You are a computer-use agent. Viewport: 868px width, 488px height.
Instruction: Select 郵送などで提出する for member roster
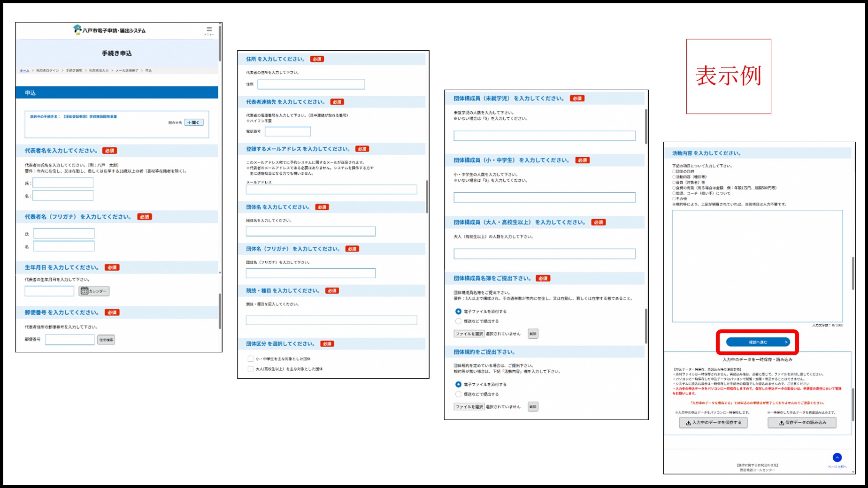point(458,321)
